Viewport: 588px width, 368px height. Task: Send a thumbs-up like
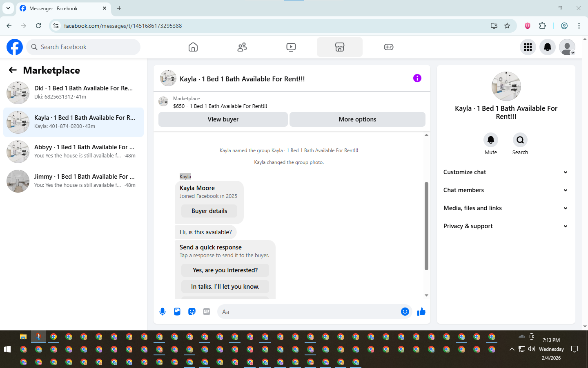click(x=421, y=312)
